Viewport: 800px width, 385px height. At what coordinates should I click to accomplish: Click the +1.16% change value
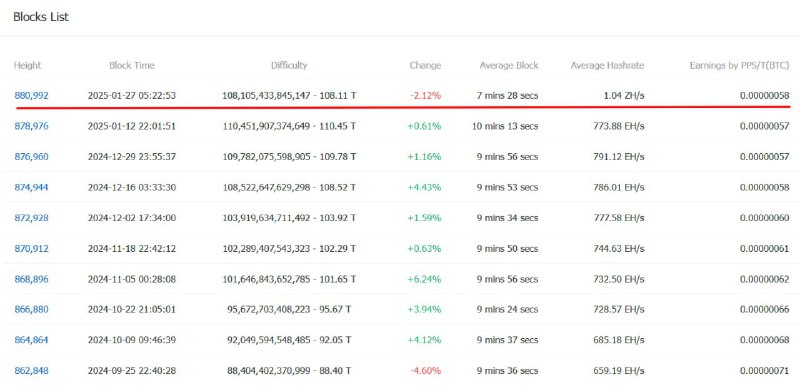click(424, 157)
